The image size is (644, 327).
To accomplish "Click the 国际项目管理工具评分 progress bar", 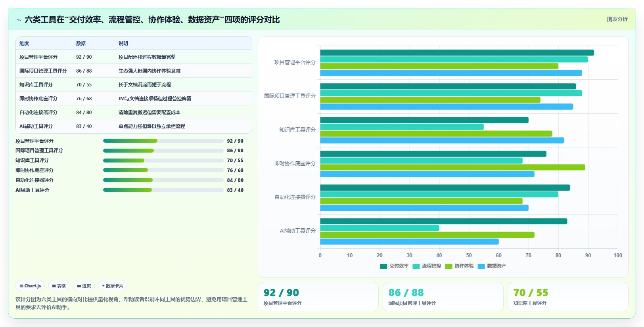I will pos(163,151).
